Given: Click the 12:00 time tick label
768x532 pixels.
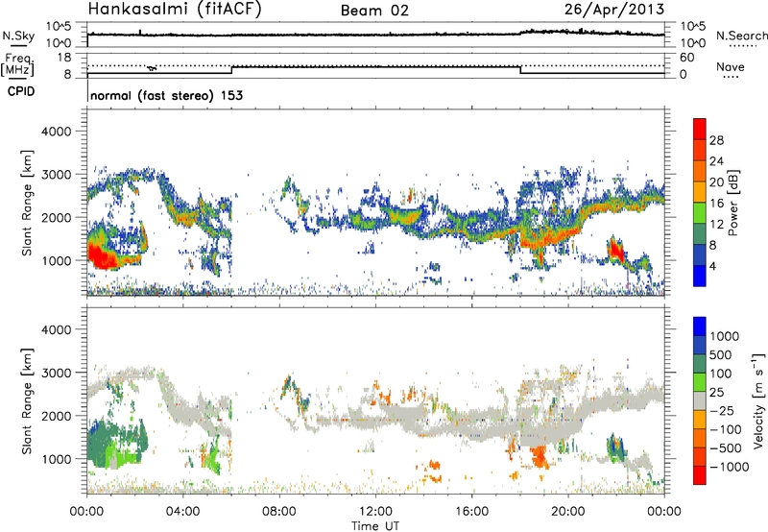Looking at the screenshot, I should coord(375,512).
